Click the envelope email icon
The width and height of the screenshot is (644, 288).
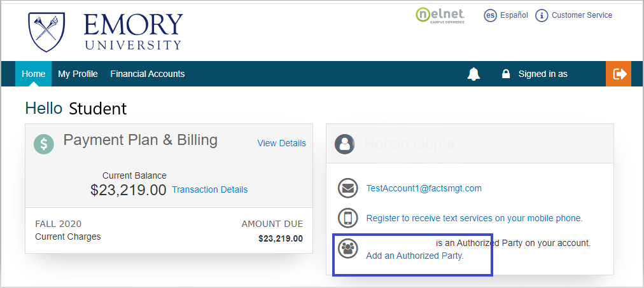(347, 188)
